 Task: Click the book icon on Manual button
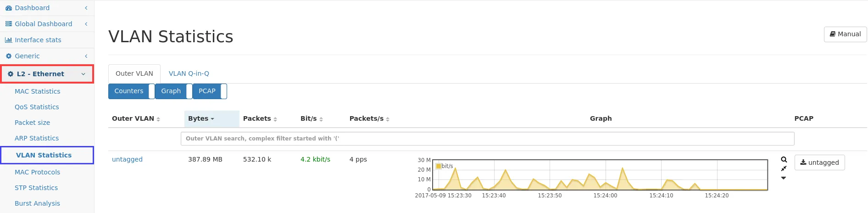832,34
